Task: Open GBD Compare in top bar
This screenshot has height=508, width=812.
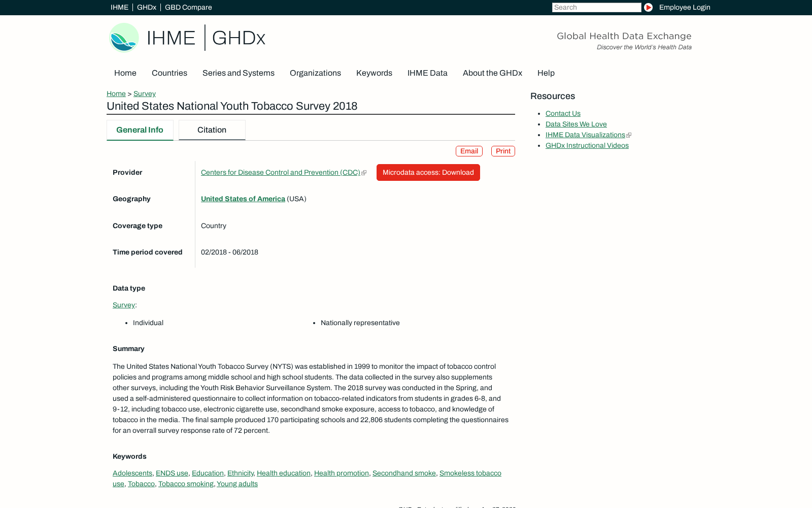Action: [x=188, y=7]
